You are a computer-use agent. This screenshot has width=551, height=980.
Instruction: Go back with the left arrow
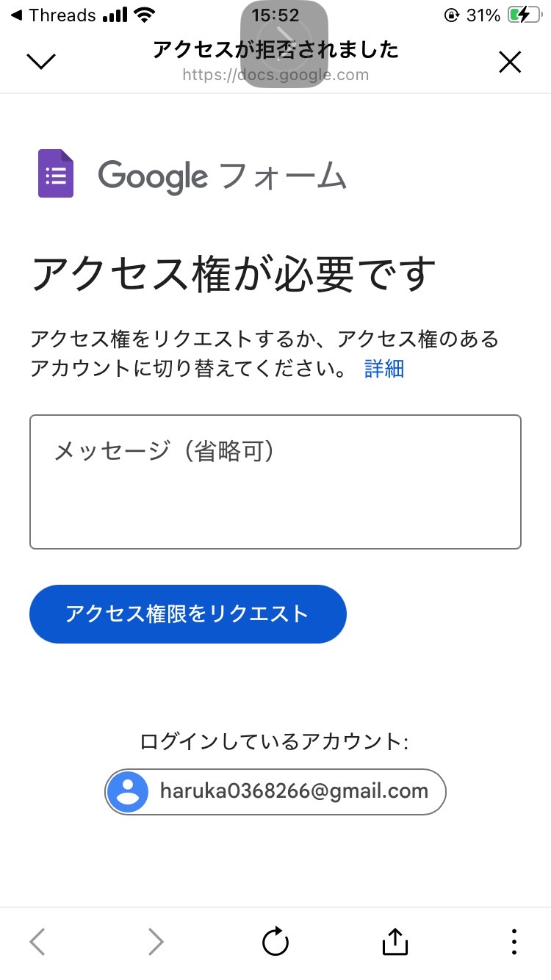click(37, 942)
